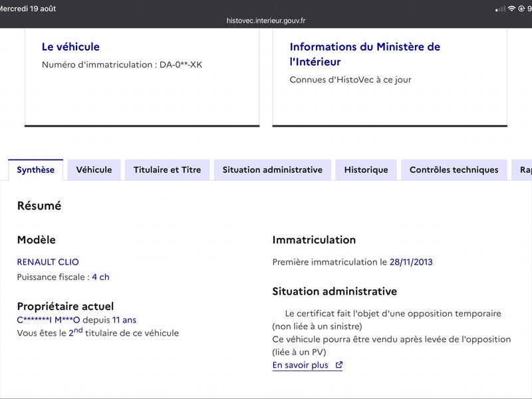Image resolution: width=532 pixels, height=399 pixels.
Task: Click the owner name C*******I M***O
Action: (49, 320)
